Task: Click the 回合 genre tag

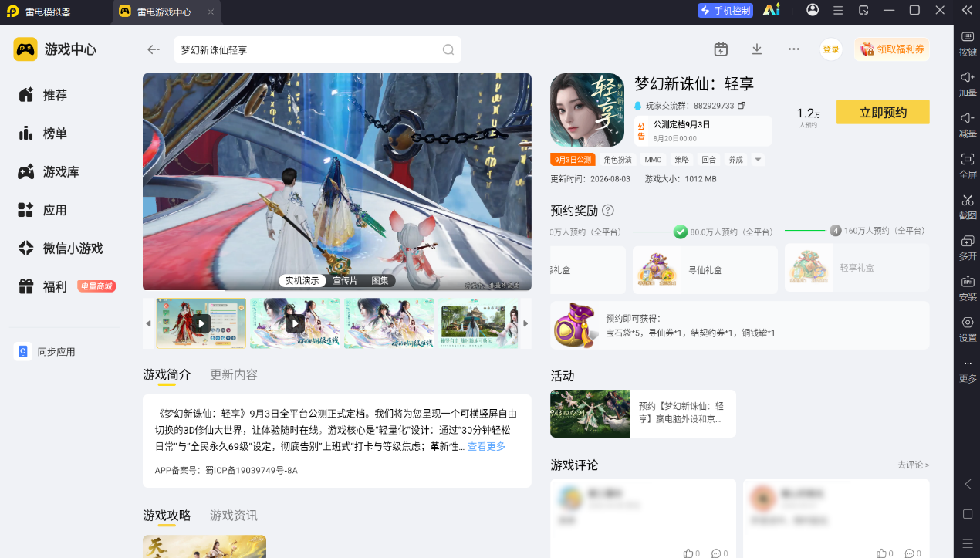Action: click(708, 160)
